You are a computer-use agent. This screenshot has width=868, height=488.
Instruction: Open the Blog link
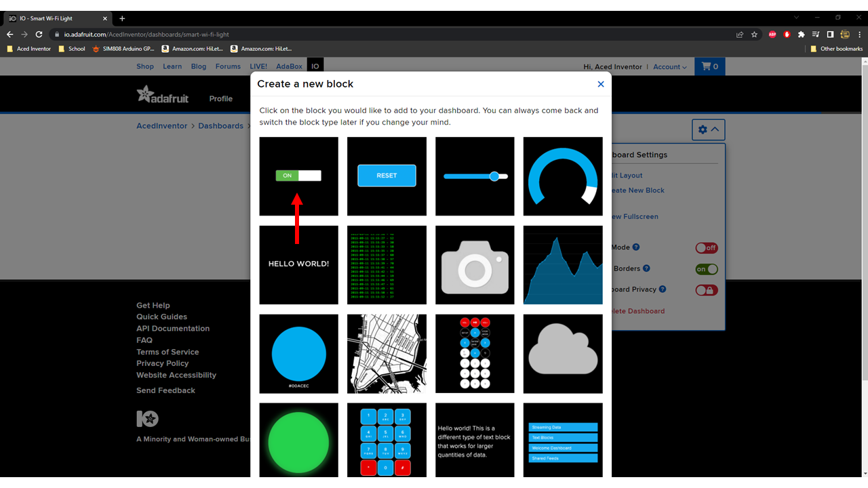coord(199,66)
